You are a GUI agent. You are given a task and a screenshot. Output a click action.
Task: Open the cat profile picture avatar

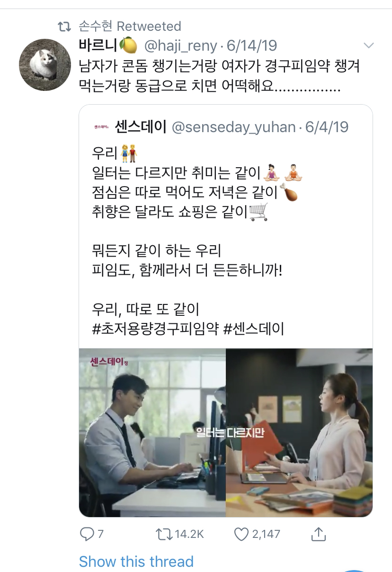pyautogui.click(x=45, y=65)
